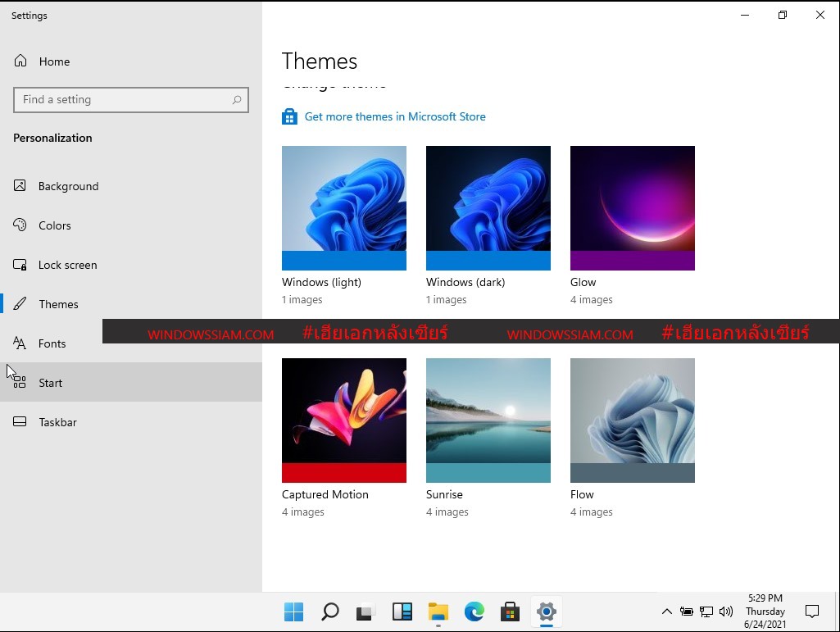Open File Explorer from taskbar

pos(438,612)
